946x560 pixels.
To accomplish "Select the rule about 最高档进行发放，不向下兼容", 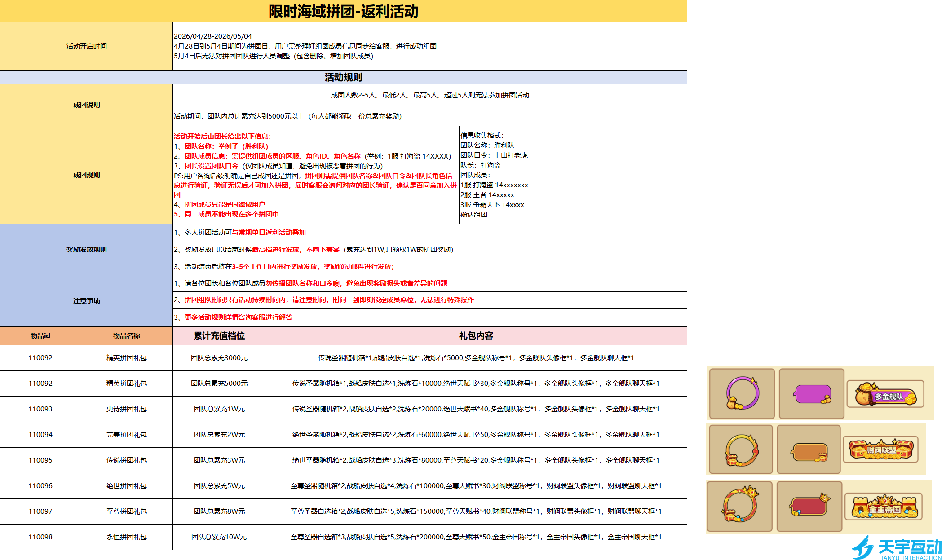I will pyautogui.click(x=314, y=250).
